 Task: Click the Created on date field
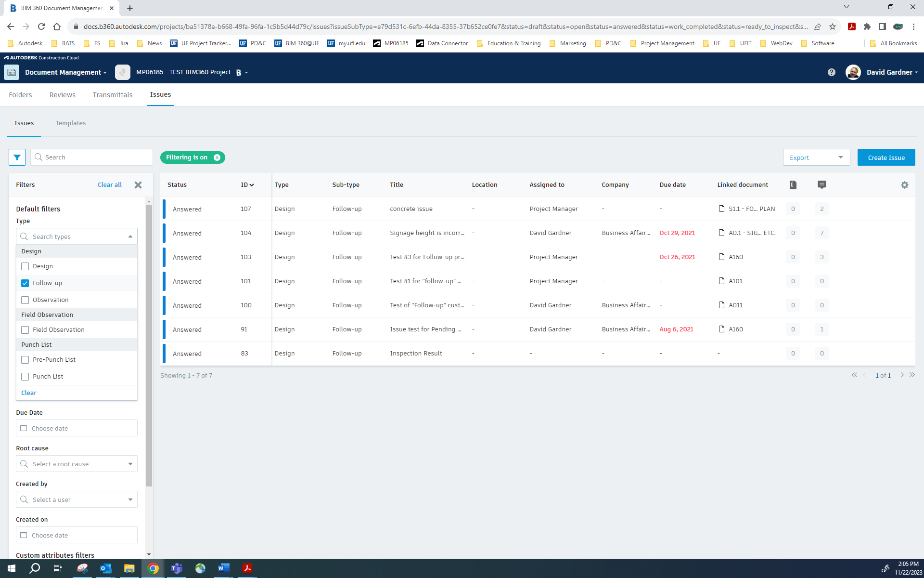77,535
